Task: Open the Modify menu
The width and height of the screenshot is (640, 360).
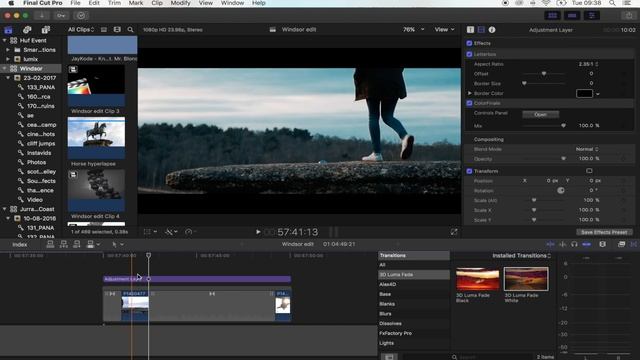Action: pos(180,3)
